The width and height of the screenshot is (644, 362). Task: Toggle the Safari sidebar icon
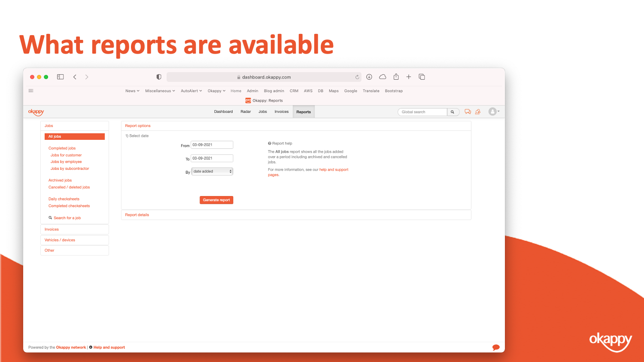click(61, 77)
